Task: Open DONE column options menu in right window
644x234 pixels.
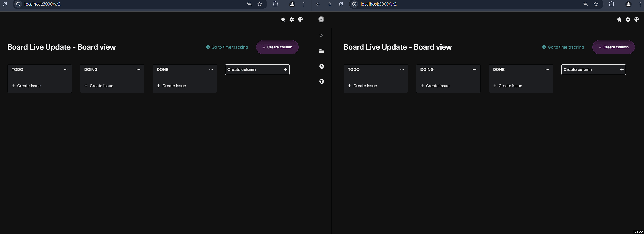Action: coord(547,70)
